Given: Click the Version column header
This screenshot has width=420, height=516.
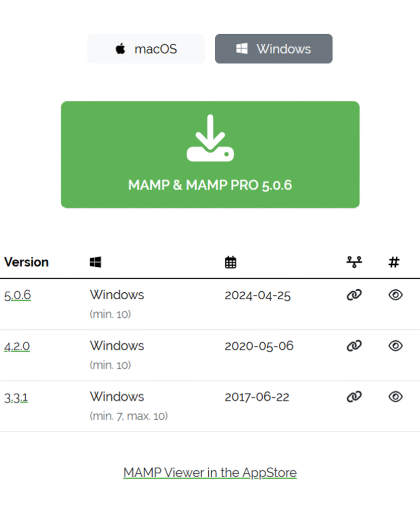Looking at the screenshot, I should pos(26,262).
